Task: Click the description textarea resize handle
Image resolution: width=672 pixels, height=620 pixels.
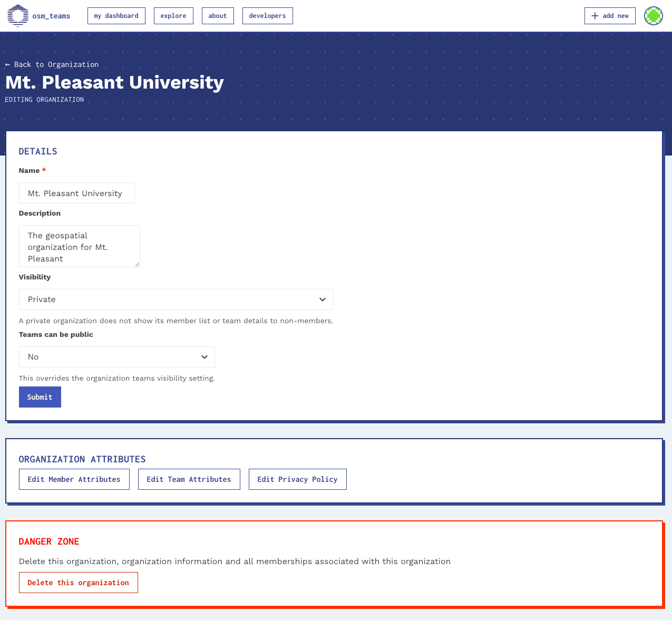Action: (x=137, y=264)
